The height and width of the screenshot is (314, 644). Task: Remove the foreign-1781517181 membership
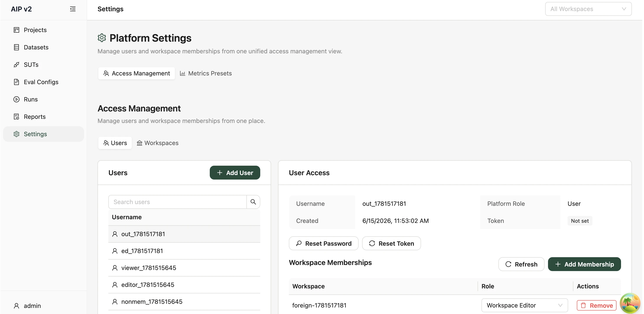[597, 305]
